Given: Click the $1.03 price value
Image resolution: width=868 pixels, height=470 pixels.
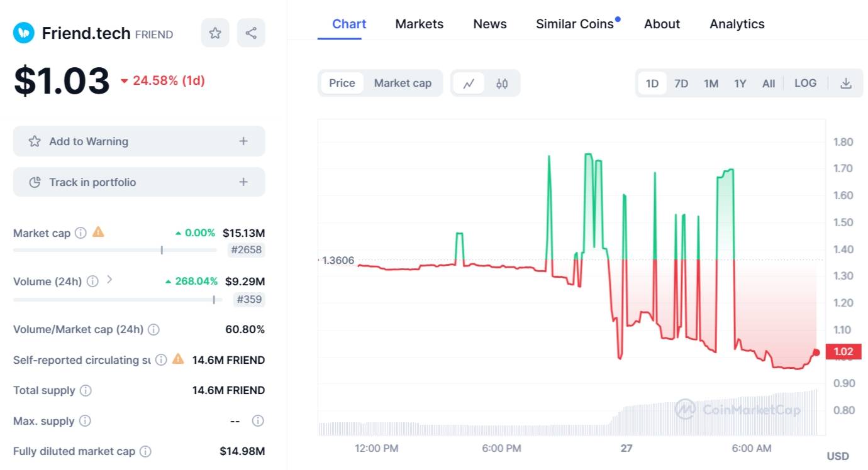Looking at the screenshot, I should tap(62, 80).
